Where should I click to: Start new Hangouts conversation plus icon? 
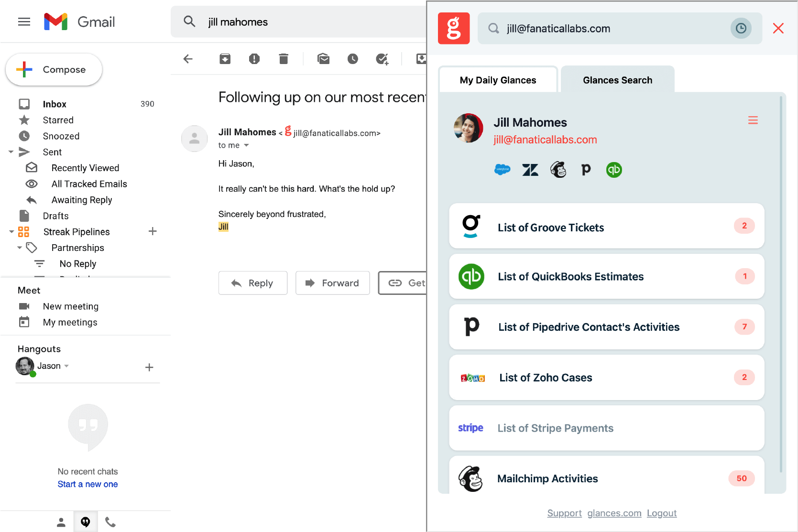149,367
